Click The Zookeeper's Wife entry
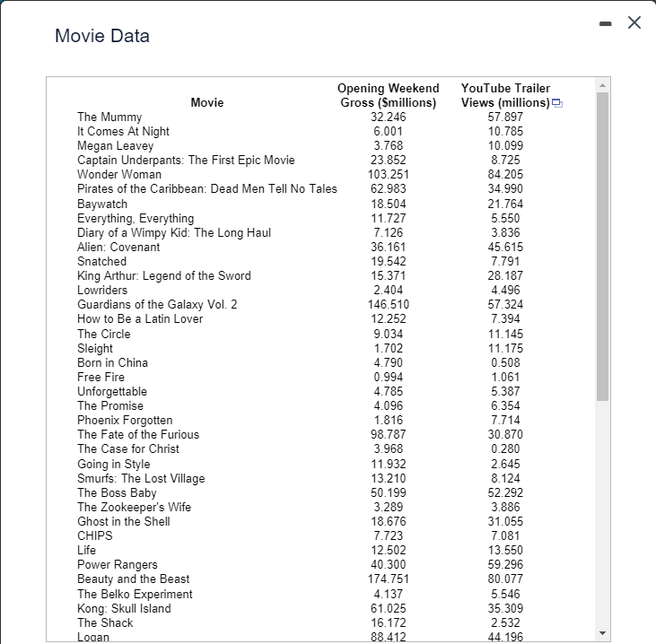The image size is (656, 644). [134, 508]
